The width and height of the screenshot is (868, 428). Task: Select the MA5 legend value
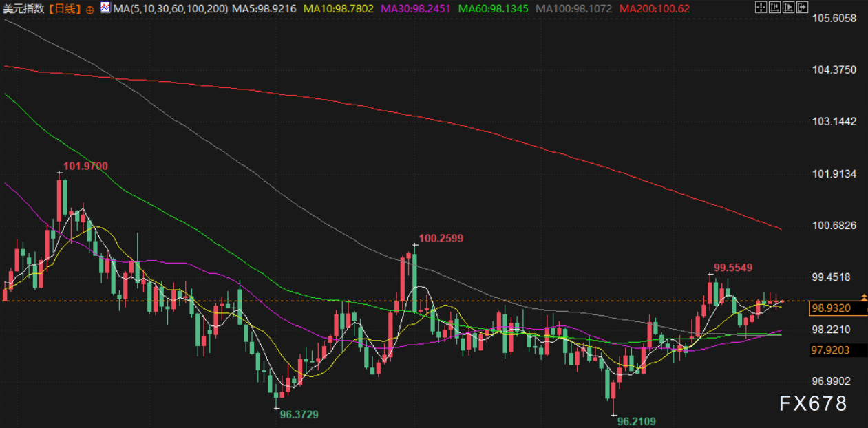[264, 9]
